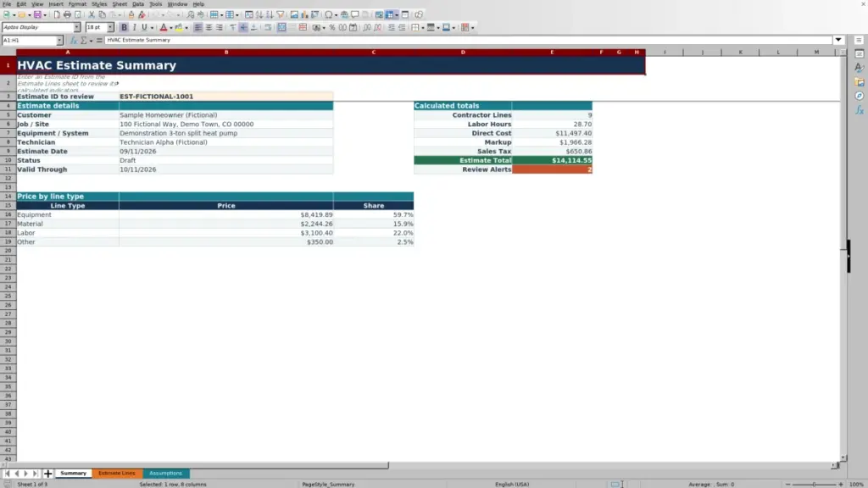Viewport: 868px width, 488px height.
Task: Adjust the zoom slider in status bar
Action: click(815, 485)
